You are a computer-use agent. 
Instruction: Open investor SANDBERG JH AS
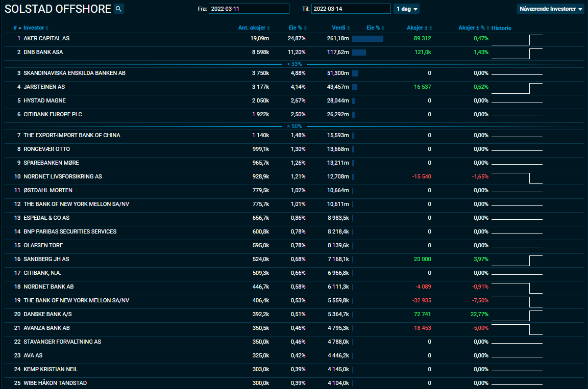click(x=46, y=259)
